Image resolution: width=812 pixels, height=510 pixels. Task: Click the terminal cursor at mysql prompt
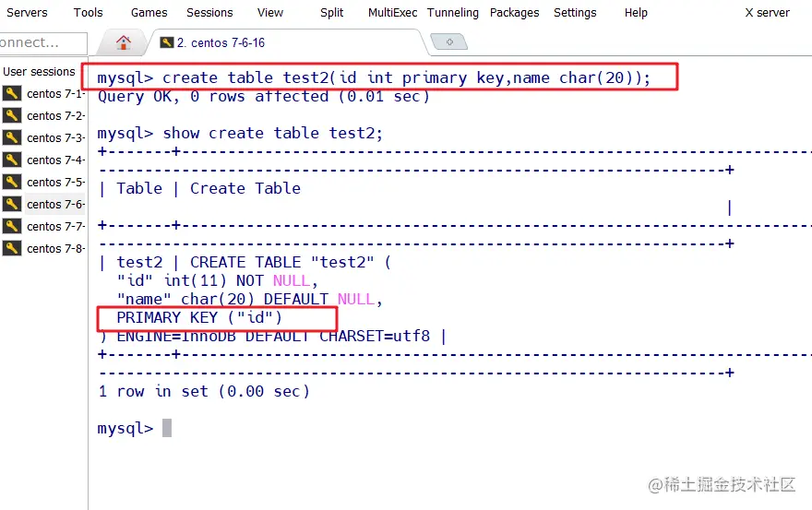click(x=167, y=428)
